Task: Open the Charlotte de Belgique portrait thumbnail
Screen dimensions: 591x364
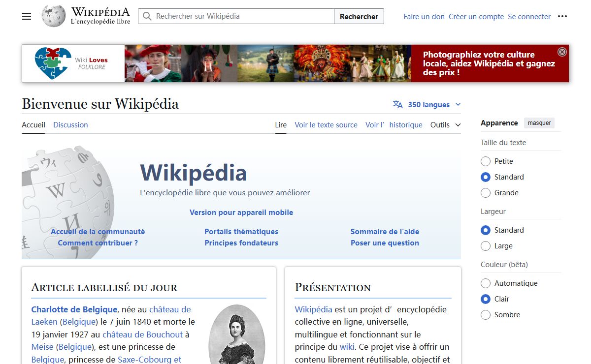Action: 237,334
